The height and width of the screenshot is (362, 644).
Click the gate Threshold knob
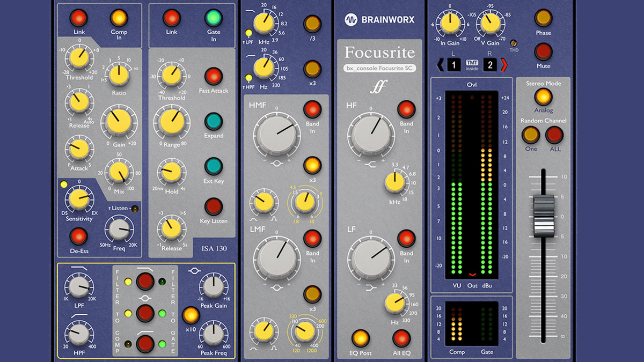172,77
